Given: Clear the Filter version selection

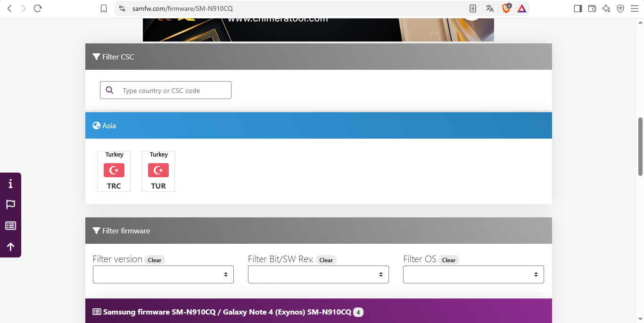Looking at the screenshot, I should [155, 260].
